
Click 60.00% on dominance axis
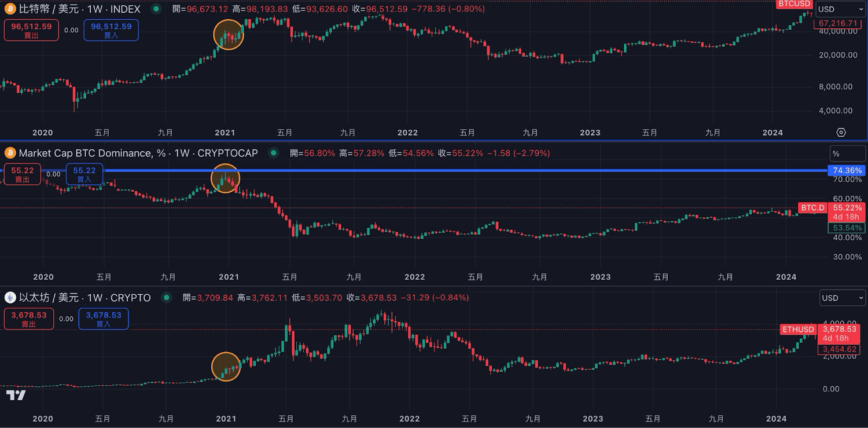point(847,199)
